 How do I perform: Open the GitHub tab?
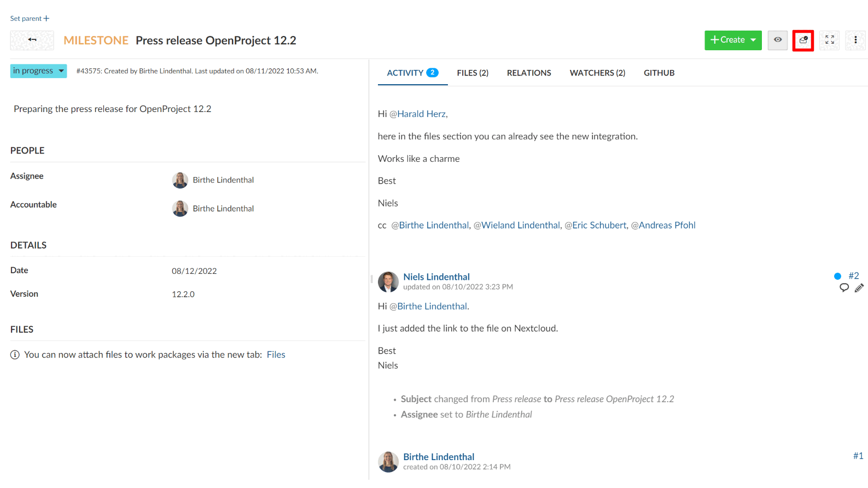click(x=659, y=73)
